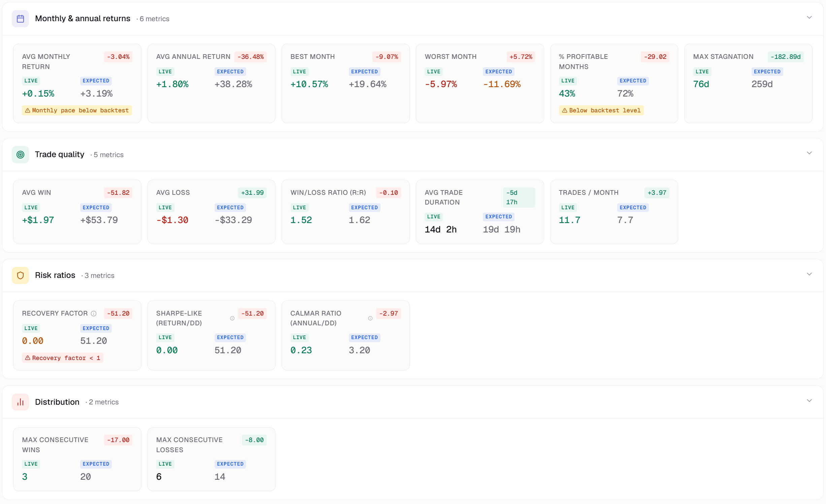Collapse the Risk ratios section chevron

coord(809,274)
